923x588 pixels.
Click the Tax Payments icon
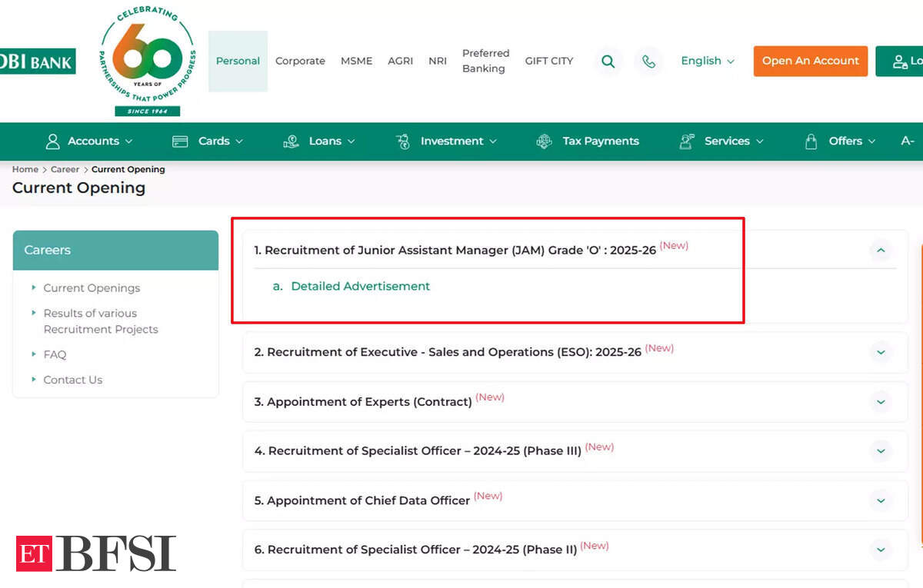click(544, 141)
